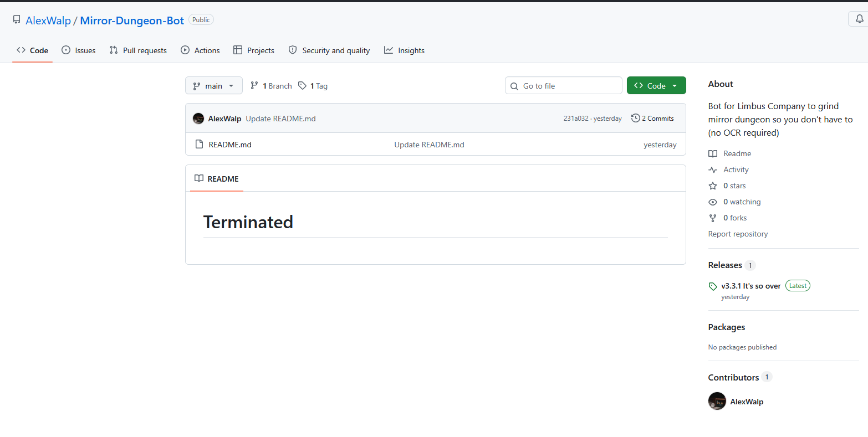Click the README.md file icon
This screenshot has width=868, height=437.
point(200,145)
